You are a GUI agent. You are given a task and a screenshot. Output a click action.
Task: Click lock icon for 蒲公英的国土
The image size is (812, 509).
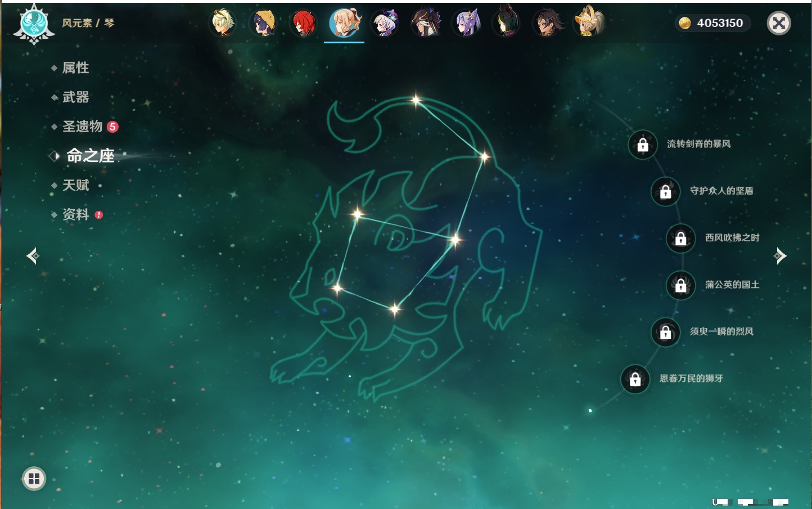coord(681,286)
